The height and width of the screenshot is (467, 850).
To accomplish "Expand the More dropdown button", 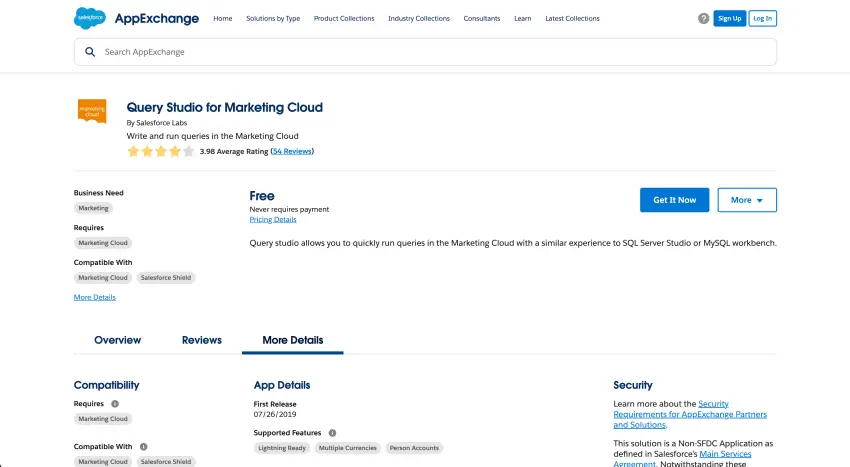I will coord(747,200).
